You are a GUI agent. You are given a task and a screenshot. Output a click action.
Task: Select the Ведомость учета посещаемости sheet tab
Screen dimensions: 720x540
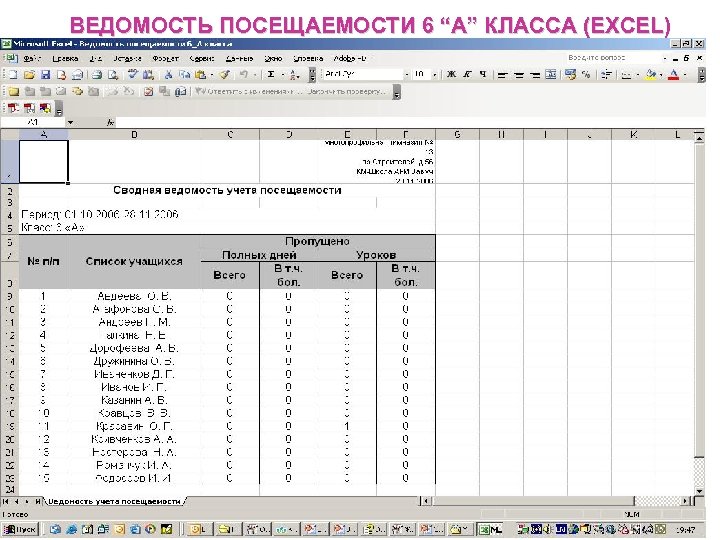pyautogui.click(x=114, y=501)
